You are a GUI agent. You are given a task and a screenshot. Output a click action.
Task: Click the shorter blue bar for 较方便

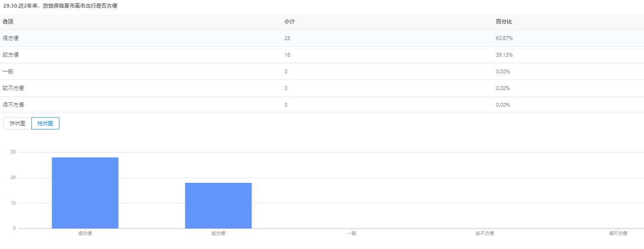(218, 205)
